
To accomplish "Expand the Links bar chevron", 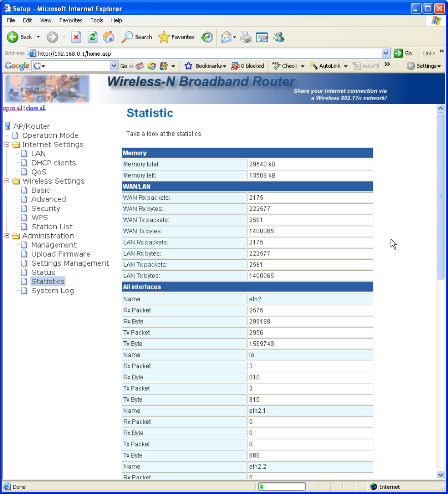I will pyautogui.click(x=442, y=51).
